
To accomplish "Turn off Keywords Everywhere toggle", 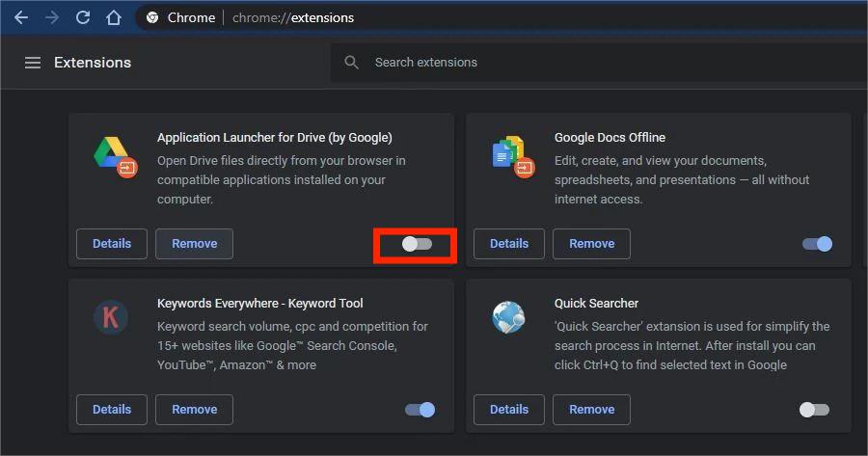I will point(420,410).
